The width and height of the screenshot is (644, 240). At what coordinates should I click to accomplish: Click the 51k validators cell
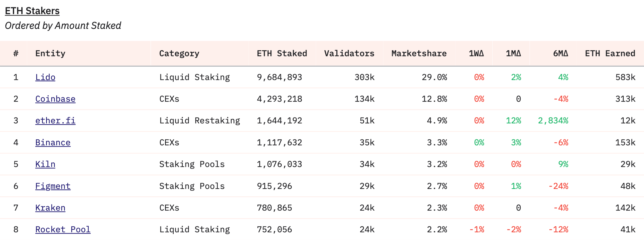tap(367, 121)
